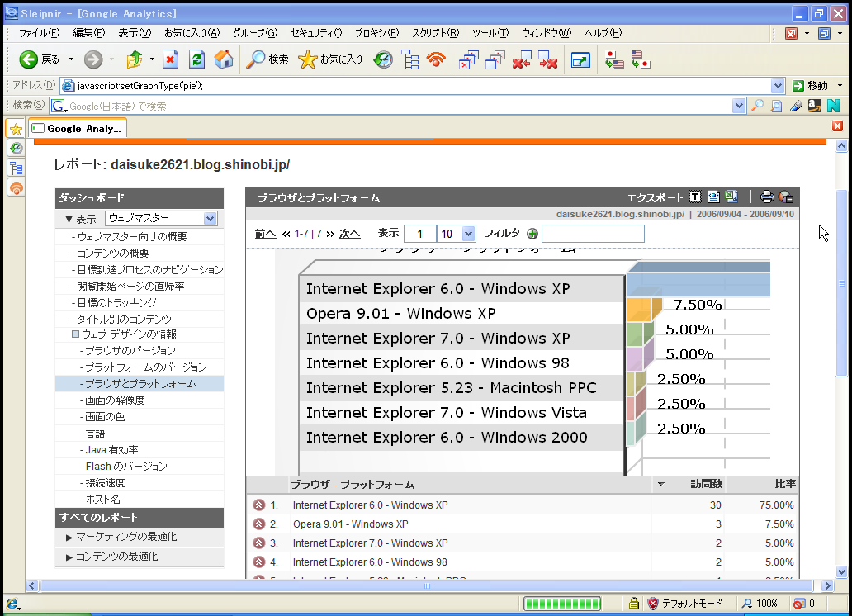Click the 移動 go button

click(x=810, y=86)
